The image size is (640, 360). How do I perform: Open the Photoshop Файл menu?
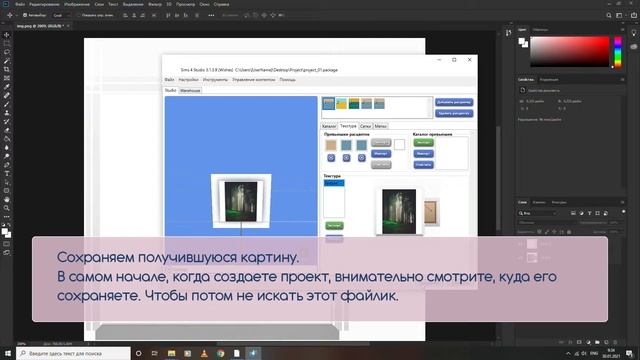20,4
